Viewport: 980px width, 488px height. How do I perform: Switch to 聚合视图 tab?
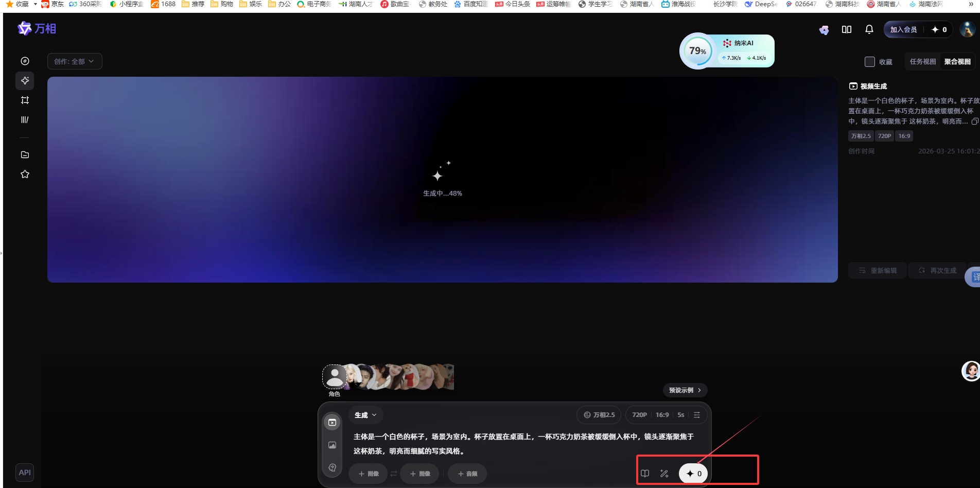(x=957, y=62)
